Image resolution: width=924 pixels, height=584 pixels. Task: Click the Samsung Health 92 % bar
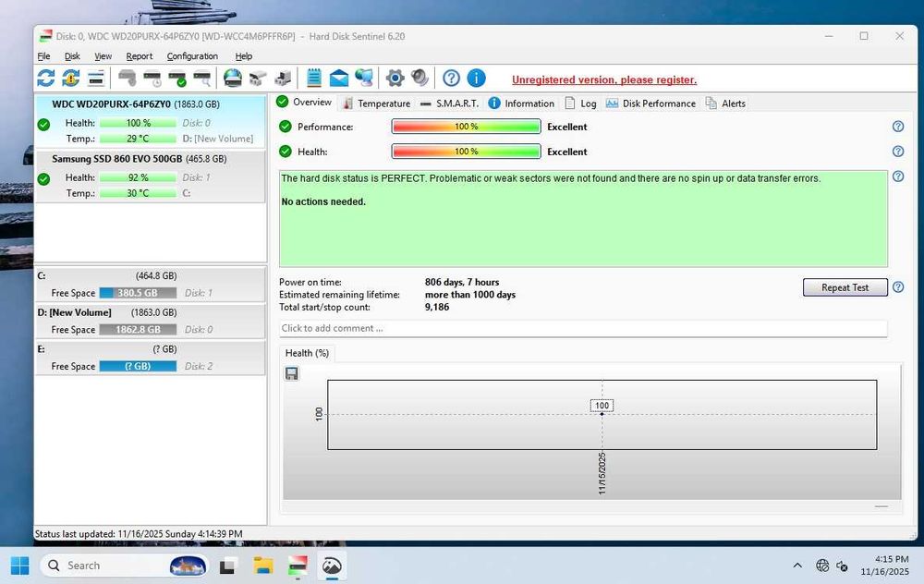[x=138, y=177]
